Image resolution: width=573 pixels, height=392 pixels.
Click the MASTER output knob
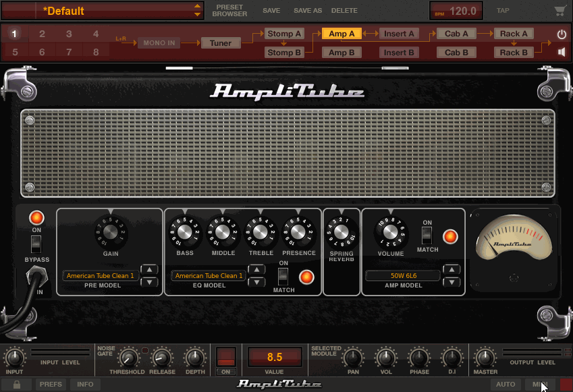(485, 358)
